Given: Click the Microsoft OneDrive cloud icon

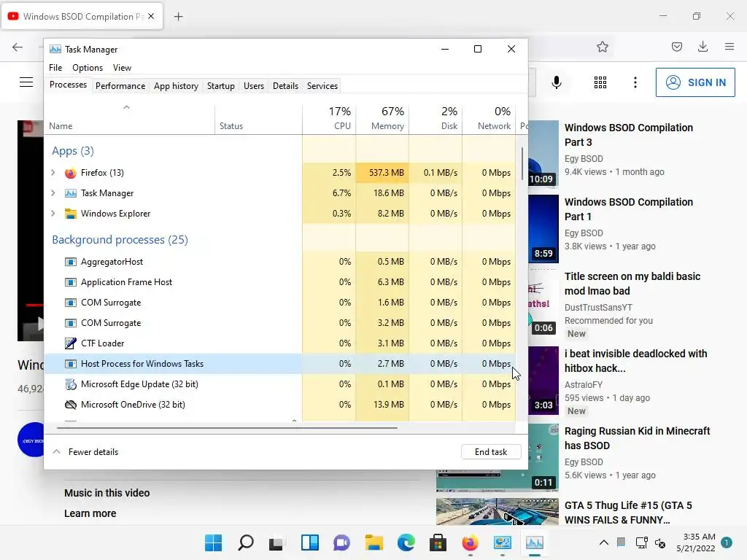Looking at the screenshot, I should coord(71,405).
